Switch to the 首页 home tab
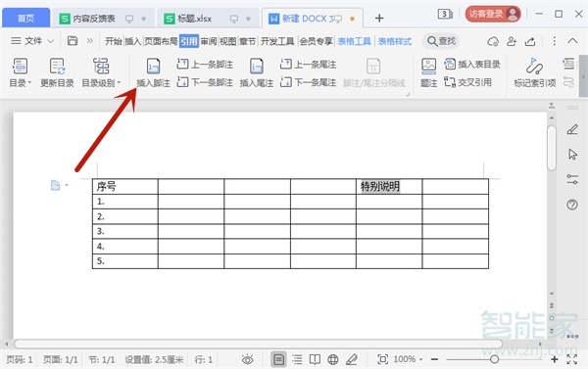 pos(25,18)
